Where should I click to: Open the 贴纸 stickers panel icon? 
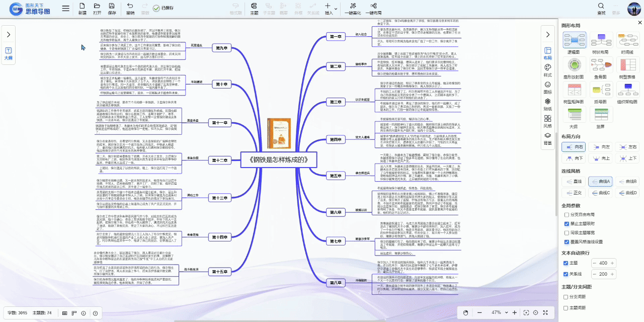pyautogui.click(x=547, y=104)
